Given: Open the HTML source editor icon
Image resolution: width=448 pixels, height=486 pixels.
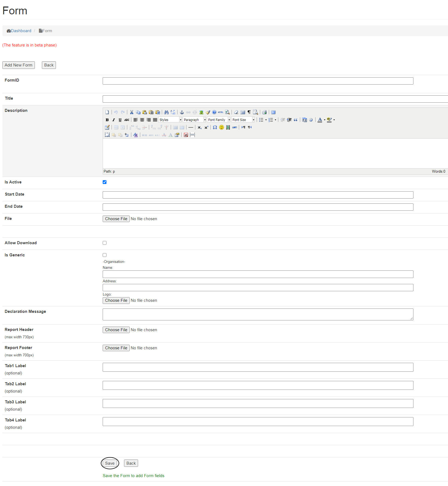Looking at the screenshot, I should point(221,112).
